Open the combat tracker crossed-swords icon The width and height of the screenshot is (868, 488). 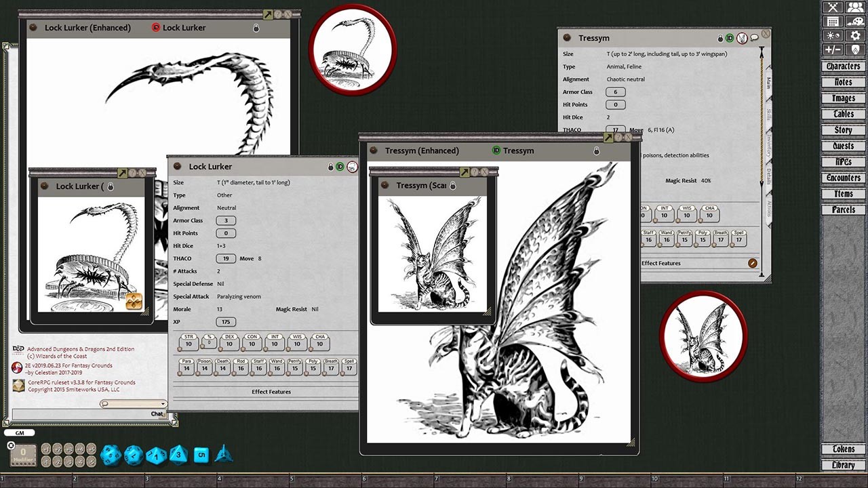click(832, 7)
